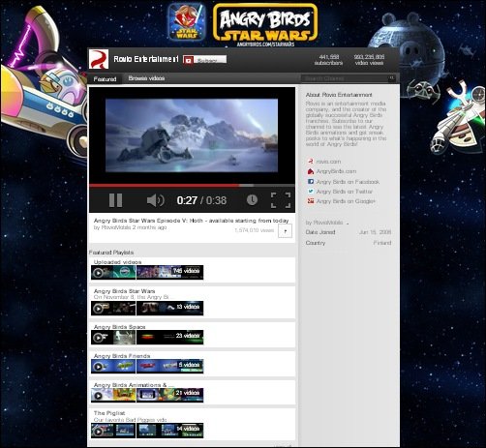Open Angry Birds on Facebook link
Image resolution: width=486 pixels, height=448 pixels.
click(348, 182)
